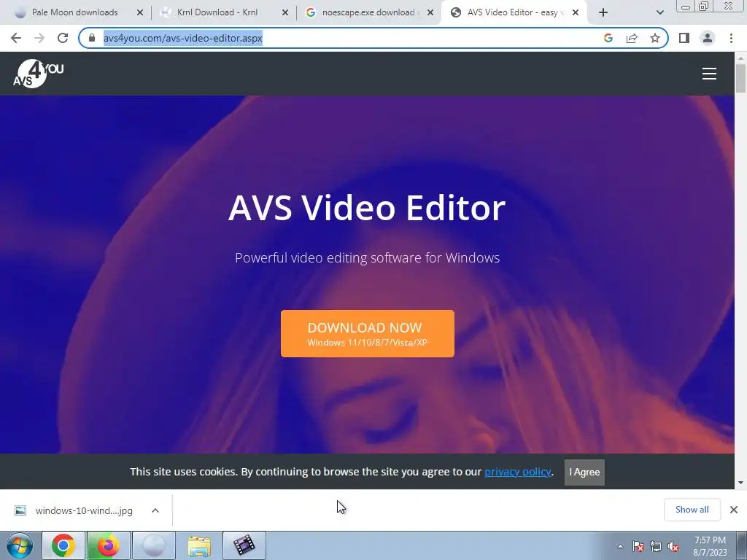Click Show all downloads
Viewport: 747px width, 560px height.
(x=692, y=510)
